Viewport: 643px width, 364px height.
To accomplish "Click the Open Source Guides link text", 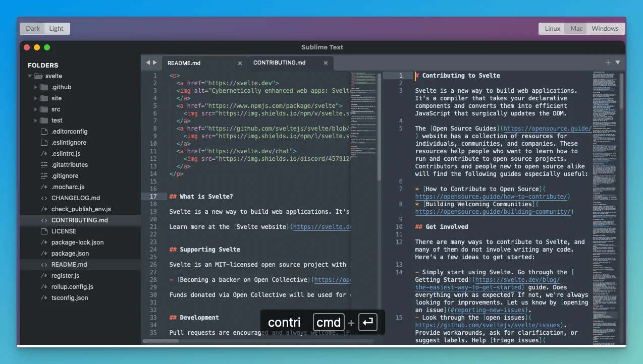I will (465, 129).
